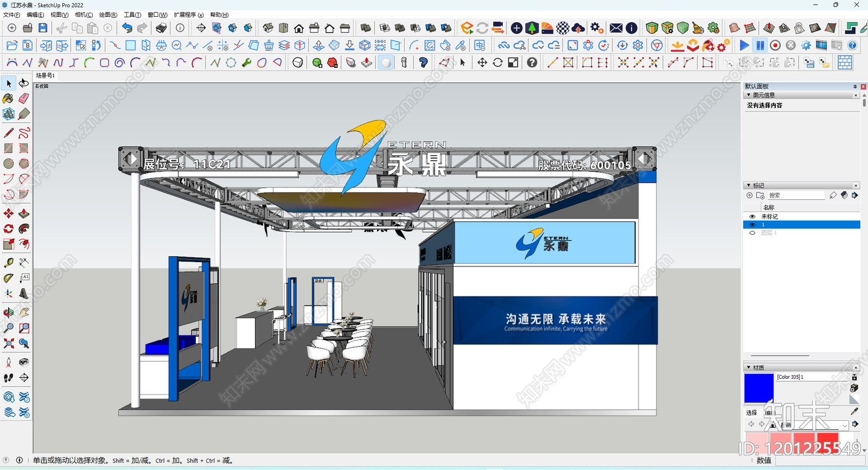Screen dimensions: 868x470
Task: Activate the Make Component tool
Action: coord(9,114)
